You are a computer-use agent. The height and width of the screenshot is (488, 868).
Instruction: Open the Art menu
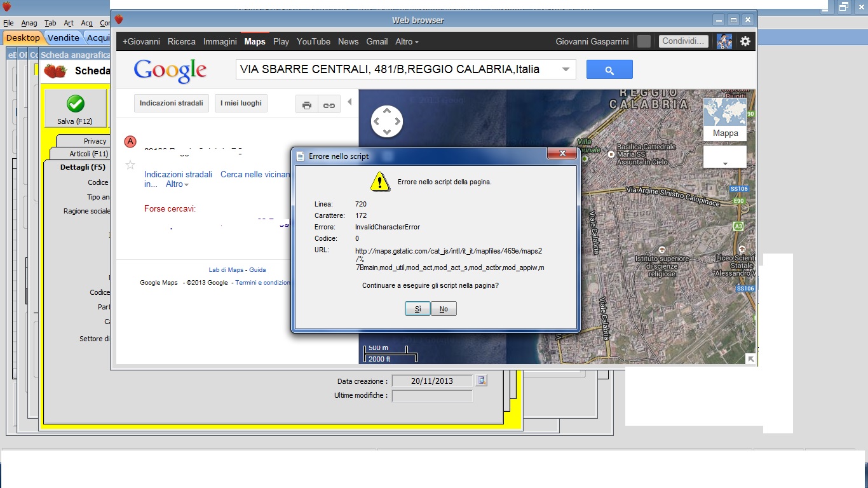pyautogui.click(x=69, y=23)
